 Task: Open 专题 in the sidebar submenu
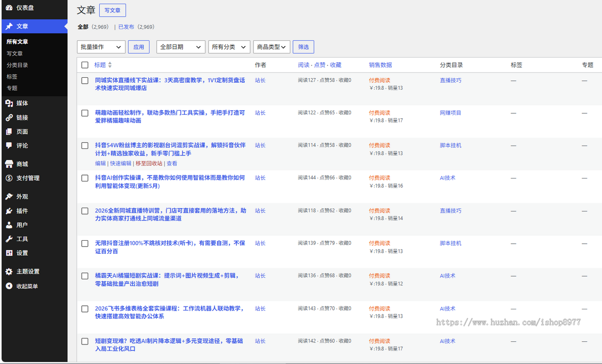(x=12, y=88)
